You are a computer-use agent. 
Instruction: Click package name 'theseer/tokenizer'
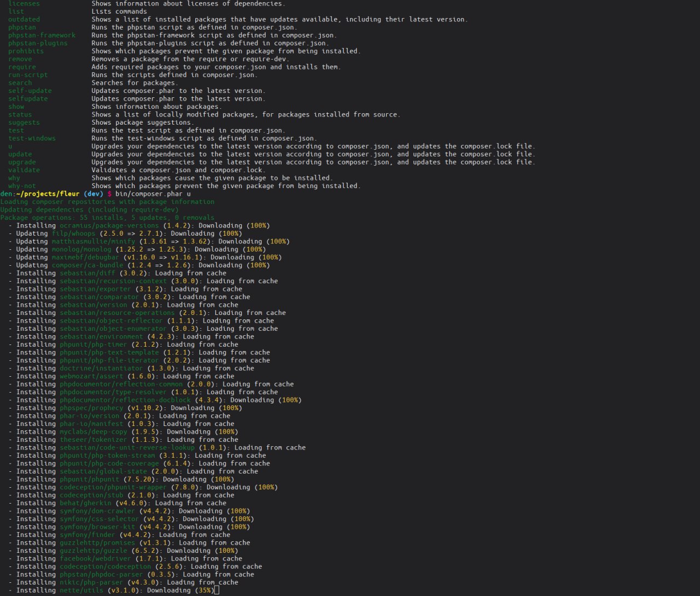94,440
